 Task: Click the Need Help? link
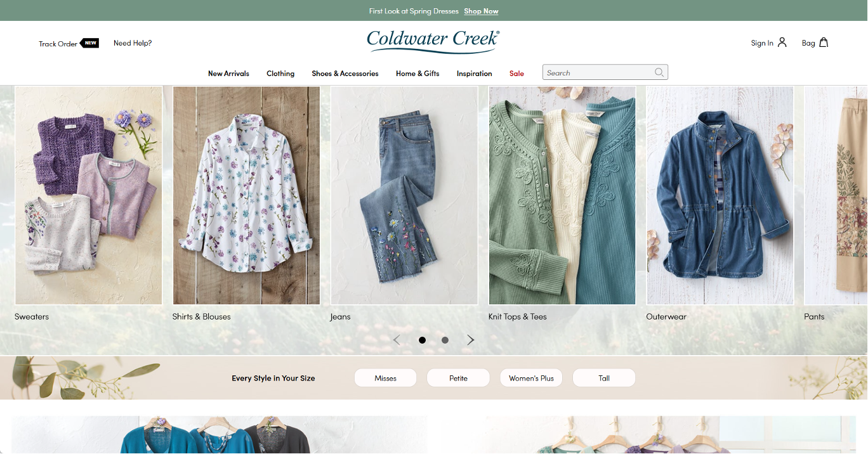(133, 43)
